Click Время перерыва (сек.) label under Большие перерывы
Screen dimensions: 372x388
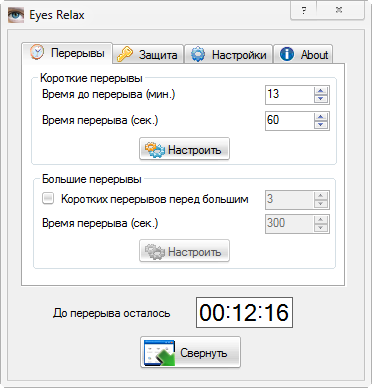pyautogui.click(x=100, y=223)
